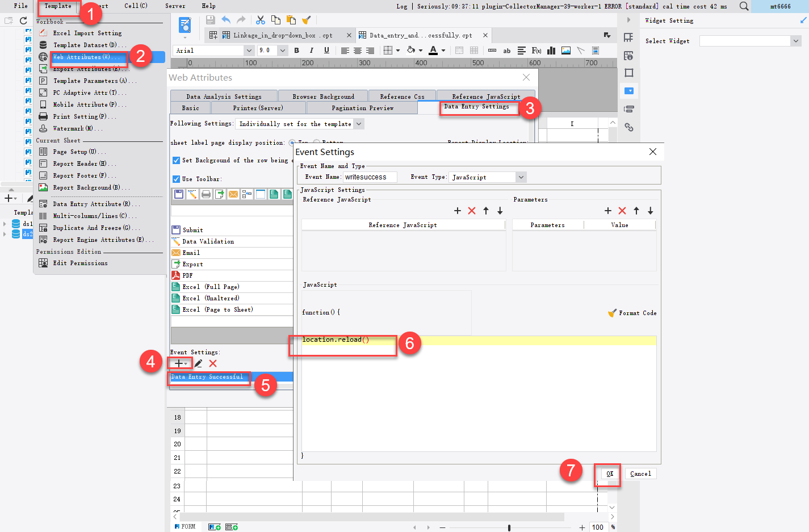The width and height of the screenshot is (809, 532).
Task: Toggle Set Background of the row checkbox
Action: pos(176,161)
